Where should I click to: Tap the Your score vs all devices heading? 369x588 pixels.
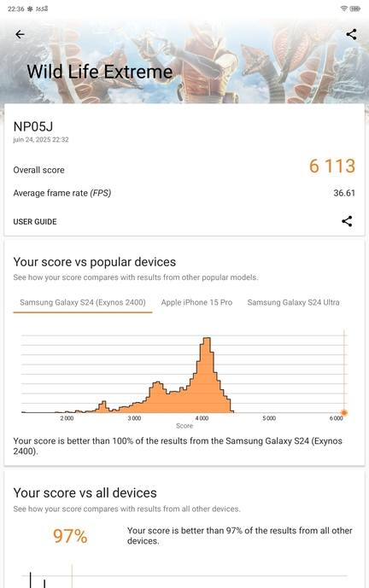pyautogui.click(x=85, y=492)
